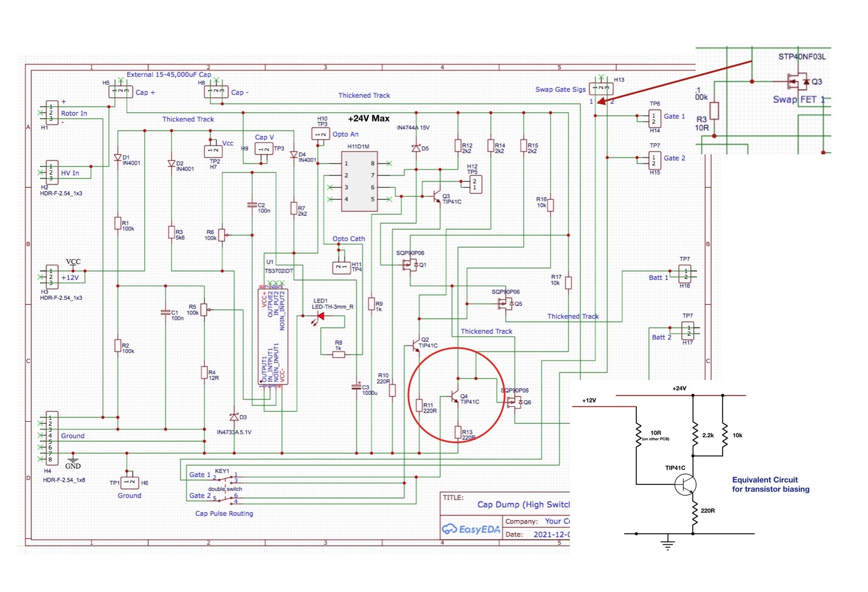Click the H8 Cap - connector
Image resolution: width=868 pixels, height=592 pixels.
pyautogui.click(x=216, y=91)
